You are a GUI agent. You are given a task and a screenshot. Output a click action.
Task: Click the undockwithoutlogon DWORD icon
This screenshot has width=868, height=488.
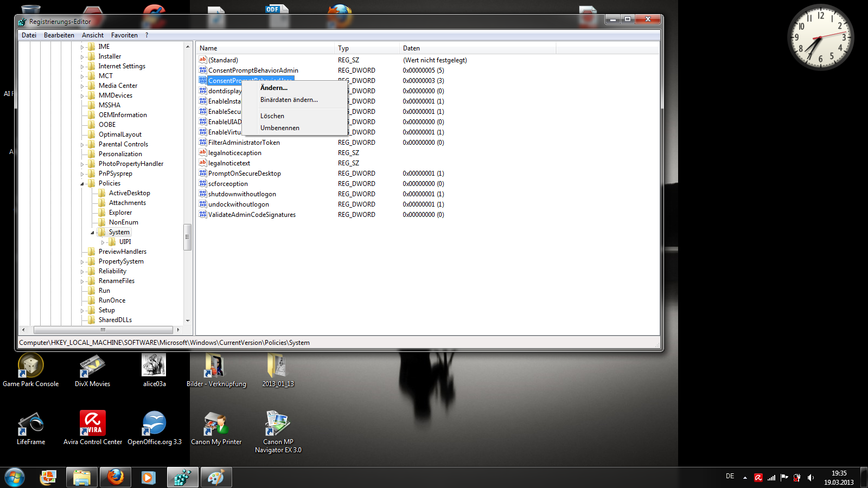point(203,204)
